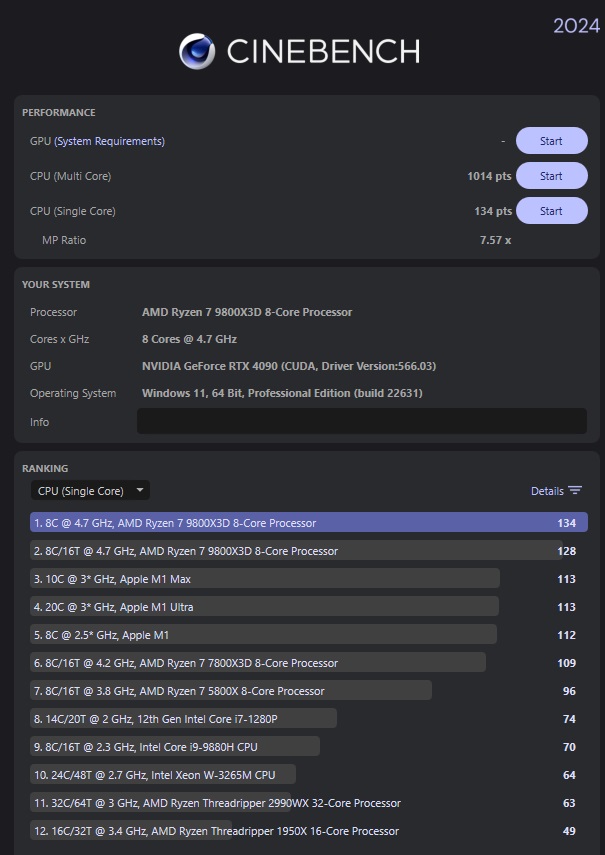Select the Threadripper 2990WX ranking row
Image resolution: width=605 pixels, height=855 pixels.
309,803
